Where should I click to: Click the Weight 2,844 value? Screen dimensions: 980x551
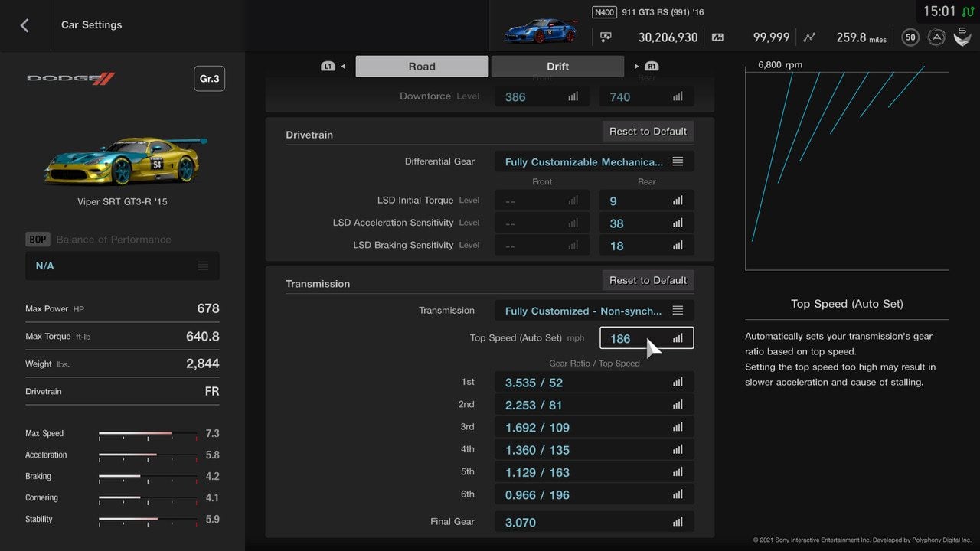click(x=203, y=364)
